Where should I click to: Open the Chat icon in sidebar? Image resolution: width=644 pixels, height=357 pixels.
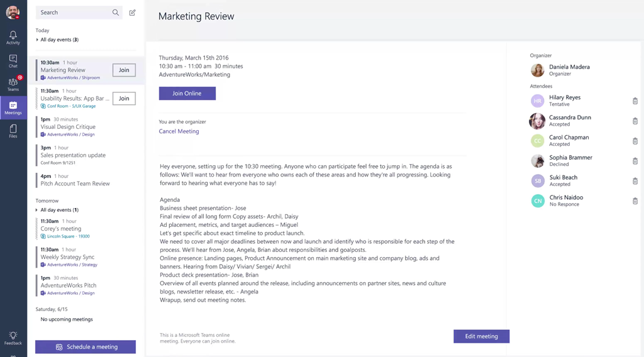coord(13,60)
